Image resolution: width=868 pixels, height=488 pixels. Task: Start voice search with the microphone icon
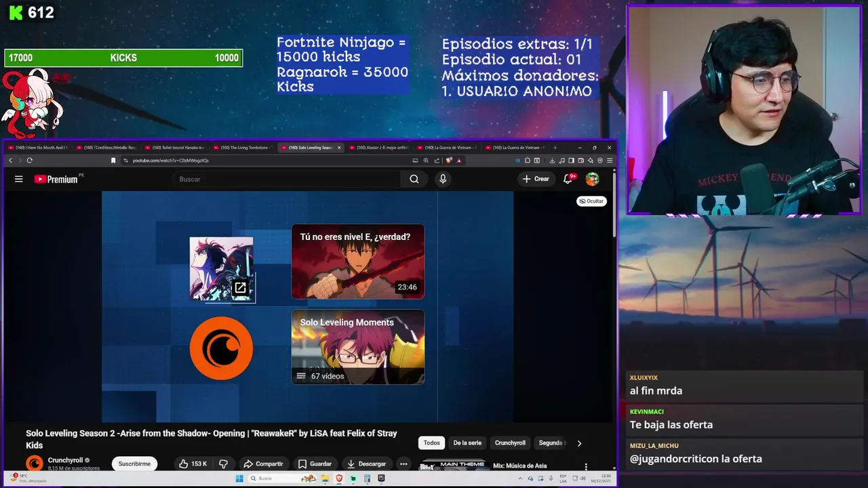[443, 179]
